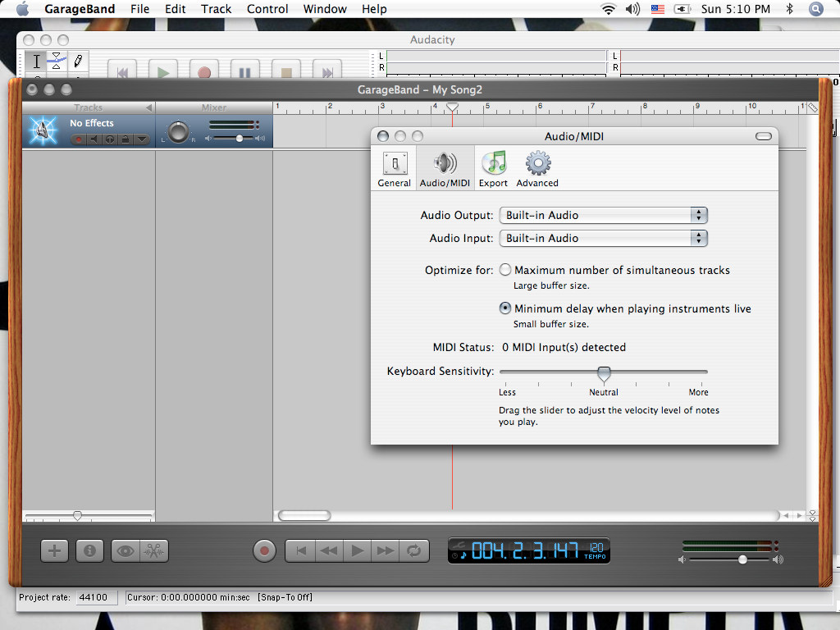Viewport: 840px width, 630px height.
Task: Click the green Play button in Audacity
Action: pos(163,71)
